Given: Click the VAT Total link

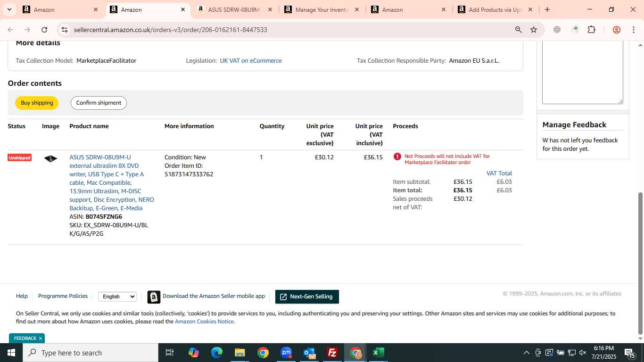Looking at the screenshot, I should pyautogui.click(x=499, y=173).
